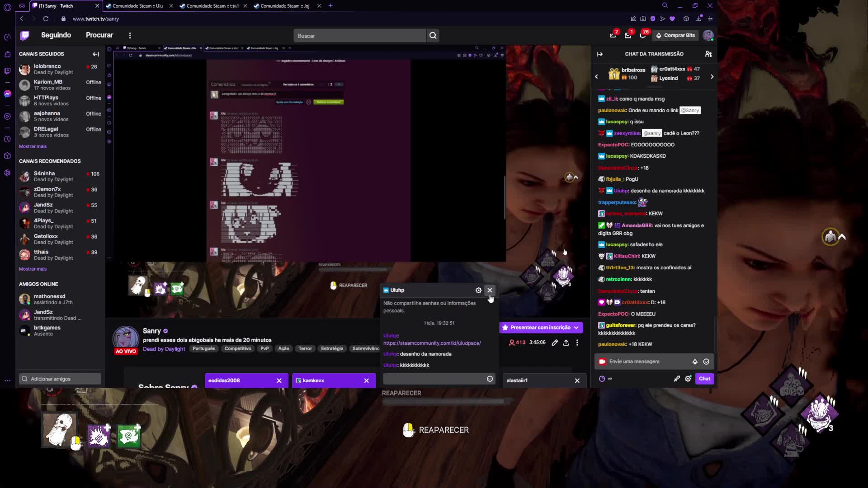Click Mostrar mais under followed channels

click(x=33, y=146)
